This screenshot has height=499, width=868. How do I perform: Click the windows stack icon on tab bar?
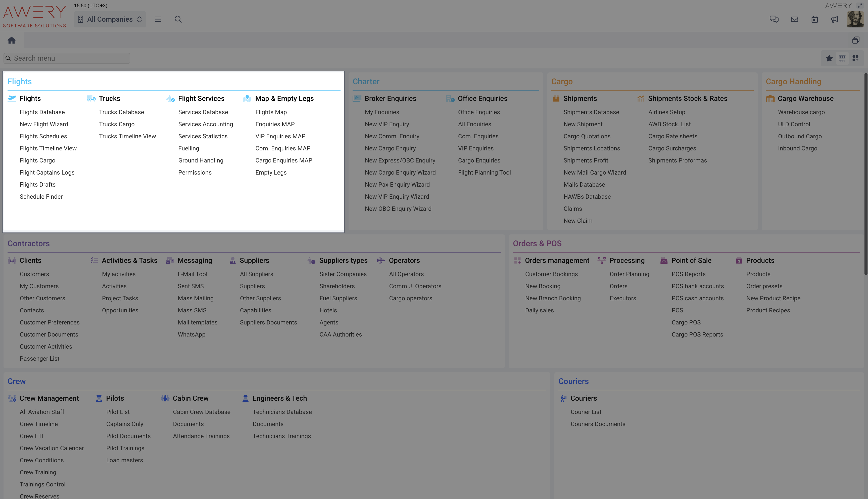[856, 40]
